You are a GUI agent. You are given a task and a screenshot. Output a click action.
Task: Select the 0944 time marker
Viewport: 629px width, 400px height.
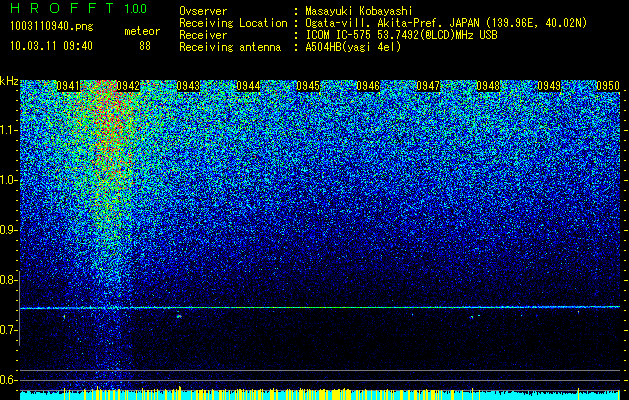pyautogui.click(x=248, y=86)
